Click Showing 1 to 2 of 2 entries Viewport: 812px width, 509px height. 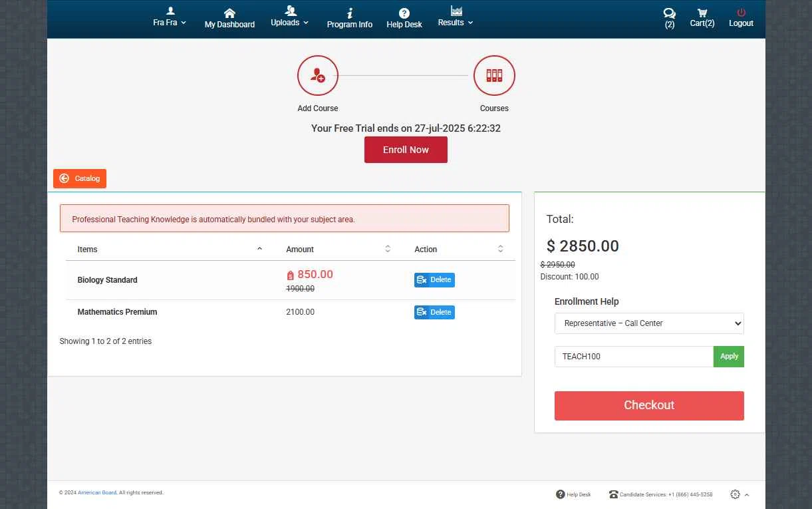pyautogui.click(x=106, y=341)
